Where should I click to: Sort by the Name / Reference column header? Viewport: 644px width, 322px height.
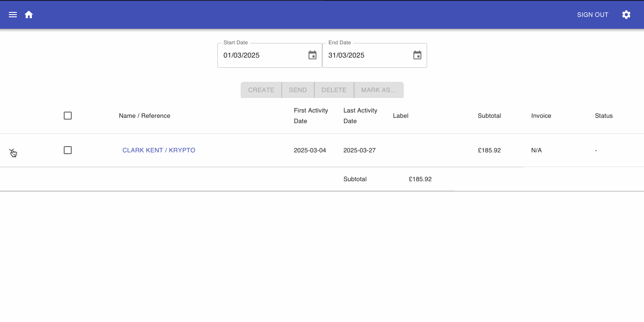(x=144, y=116)
